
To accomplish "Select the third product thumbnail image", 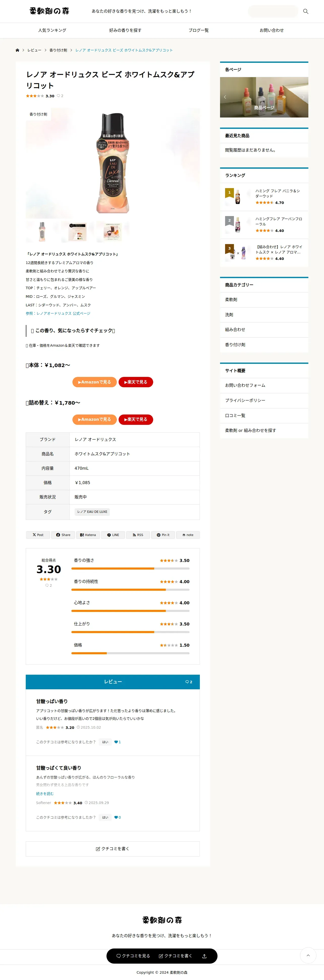I will pos(113,231).
